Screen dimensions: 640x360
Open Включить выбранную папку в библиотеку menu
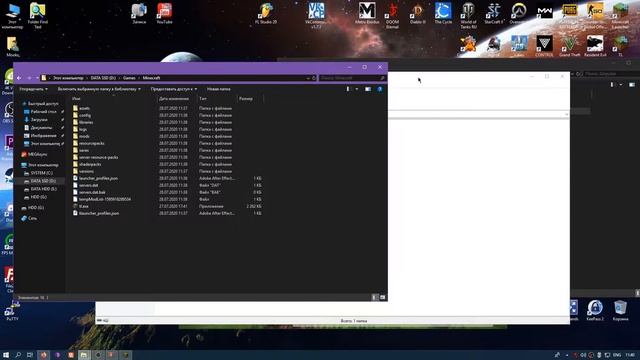(99, 89)
